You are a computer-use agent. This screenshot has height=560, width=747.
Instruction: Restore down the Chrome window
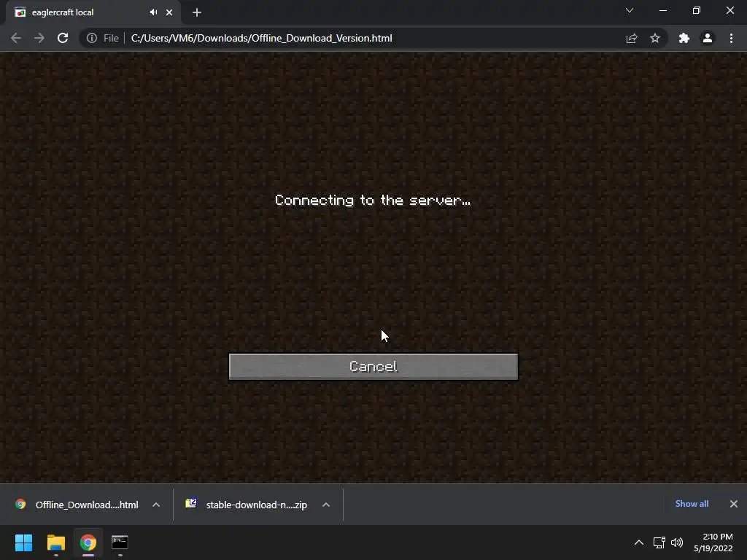[x=697, y=10]
